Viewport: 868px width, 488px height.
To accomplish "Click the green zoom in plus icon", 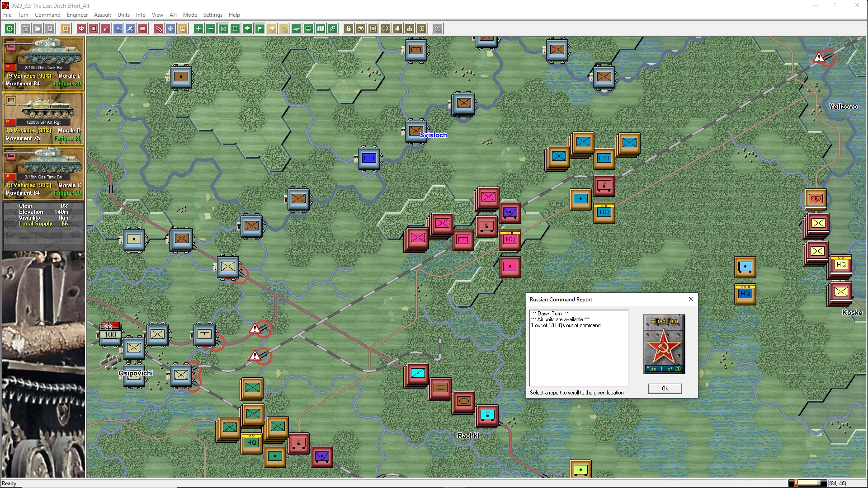I will click(x=198, y=29).
